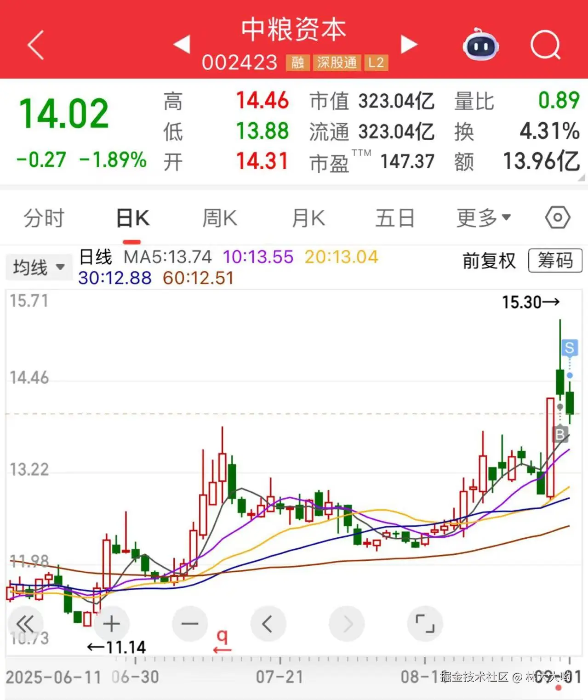Zoom out the chart with minus icon
Viewport: 588px width, 700px height.
pos(190,624)
